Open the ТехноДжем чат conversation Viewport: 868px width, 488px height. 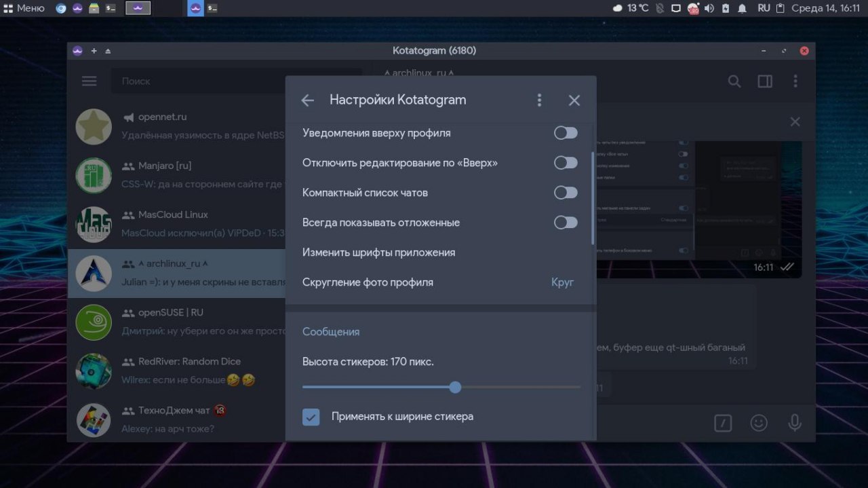[176, 419]
